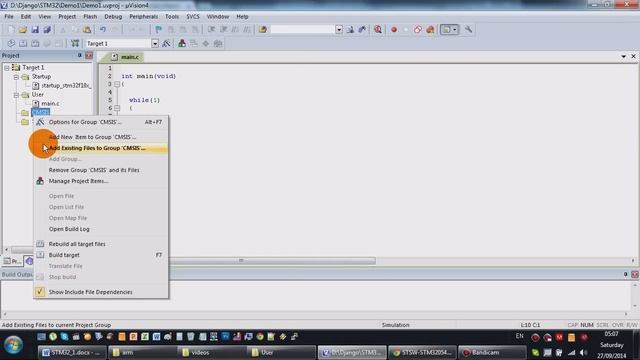Image resolution: width=640 pixels, height=360 pixels.
Task: Click the Manage Run-Time Environment diamond icon
Action: 206,43
